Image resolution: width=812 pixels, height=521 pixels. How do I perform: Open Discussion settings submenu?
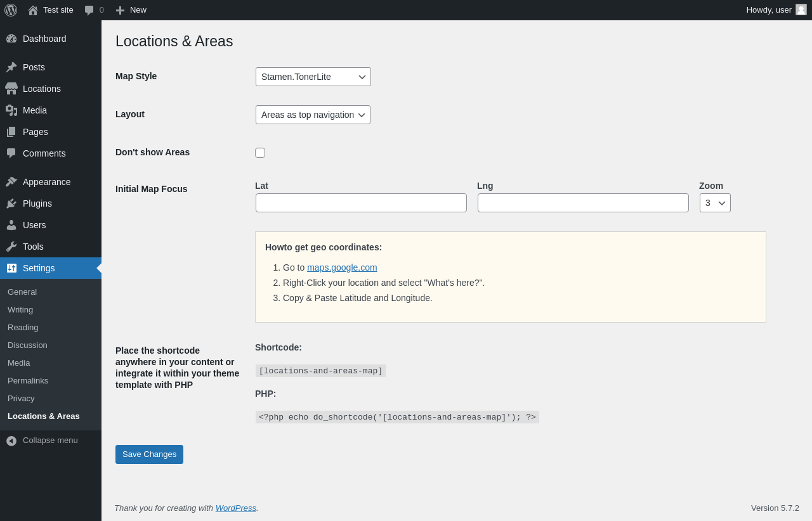[27, 345]
